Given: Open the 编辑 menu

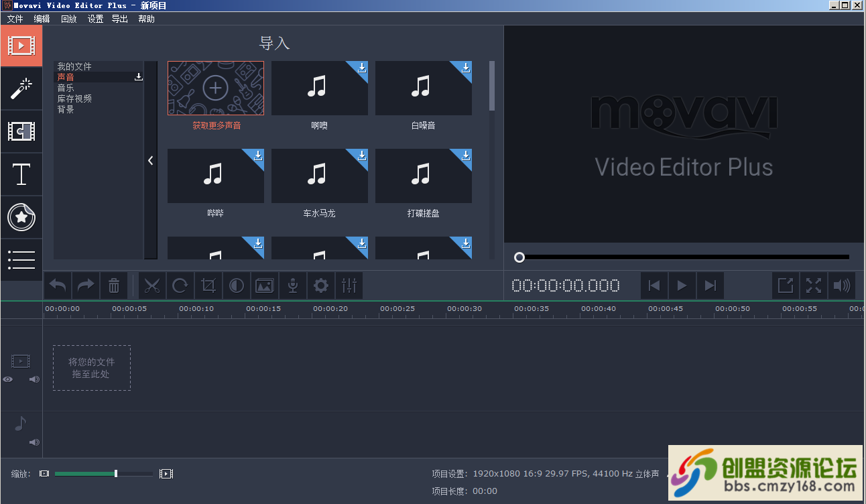Looking at the screenshot, I should pos(42,19).
